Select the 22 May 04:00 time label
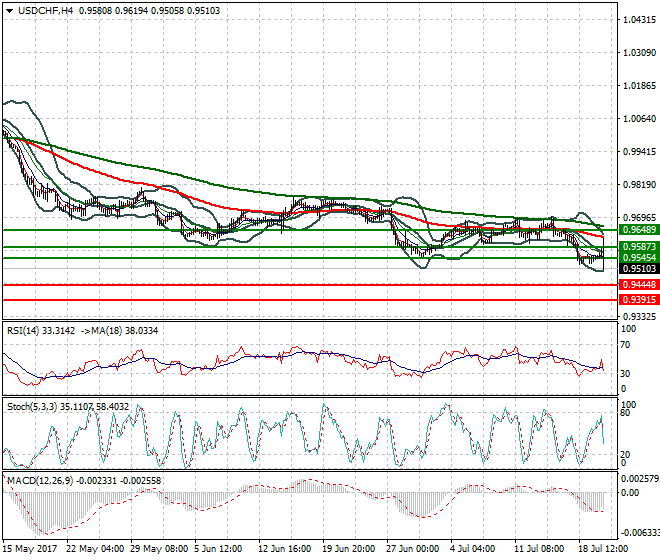The width and height of the screenshot is (660, 560). (x=95, y=549)
